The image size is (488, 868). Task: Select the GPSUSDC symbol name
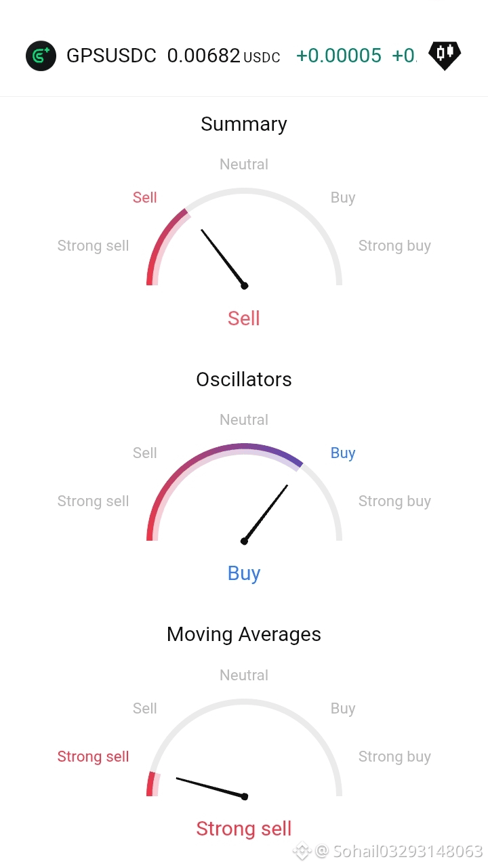[x=111, y=56]
